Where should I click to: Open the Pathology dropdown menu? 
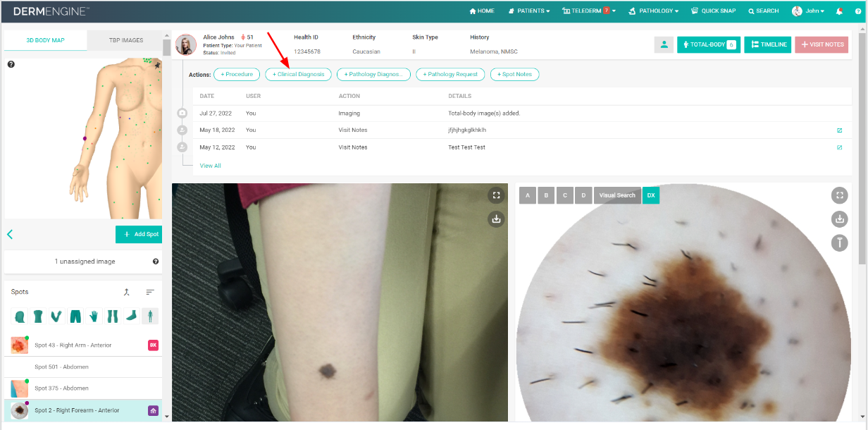click(653, 11)
